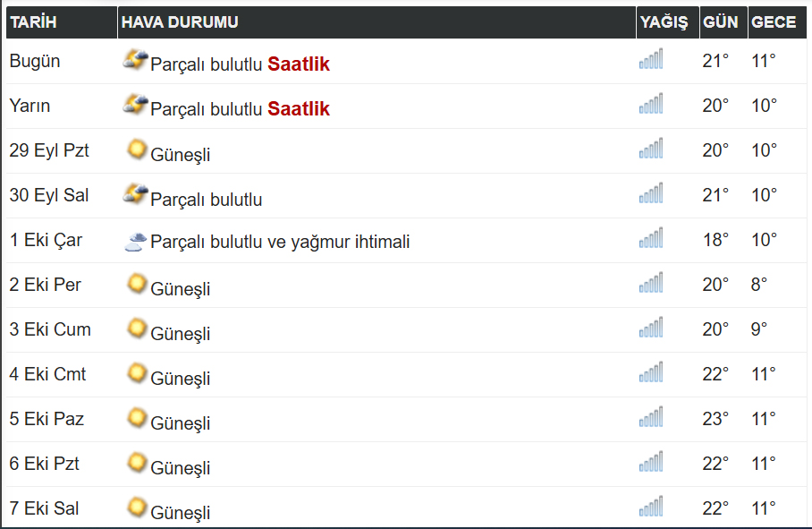Screen dimensions: 812x529
Task: Click the precipitation bars icon for 7 Eki Sal
Action: (651, 508)
